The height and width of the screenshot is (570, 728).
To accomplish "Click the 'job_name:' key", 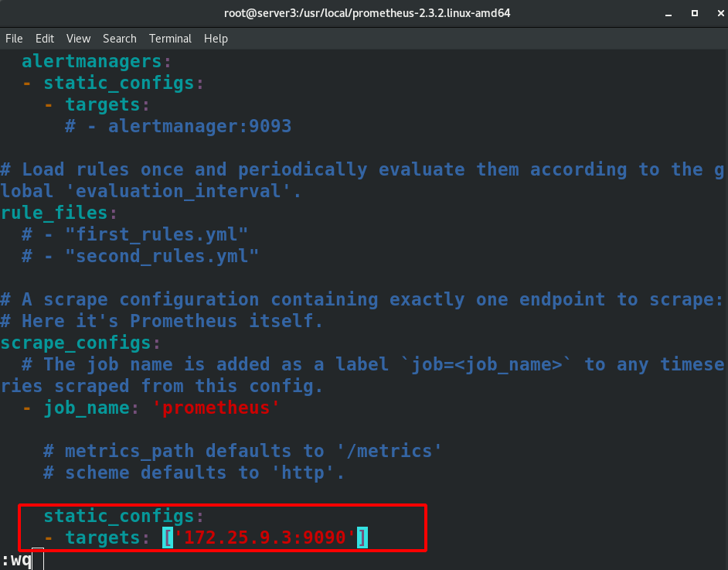I will (x=91, y=408).
